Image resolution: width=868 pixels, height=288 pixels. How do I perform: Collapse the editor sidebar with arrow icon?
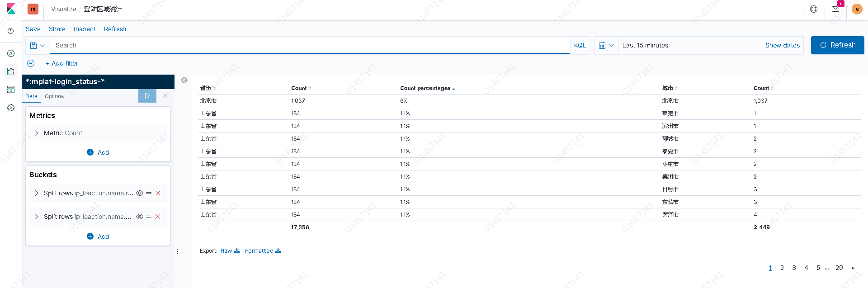(184, 80)
